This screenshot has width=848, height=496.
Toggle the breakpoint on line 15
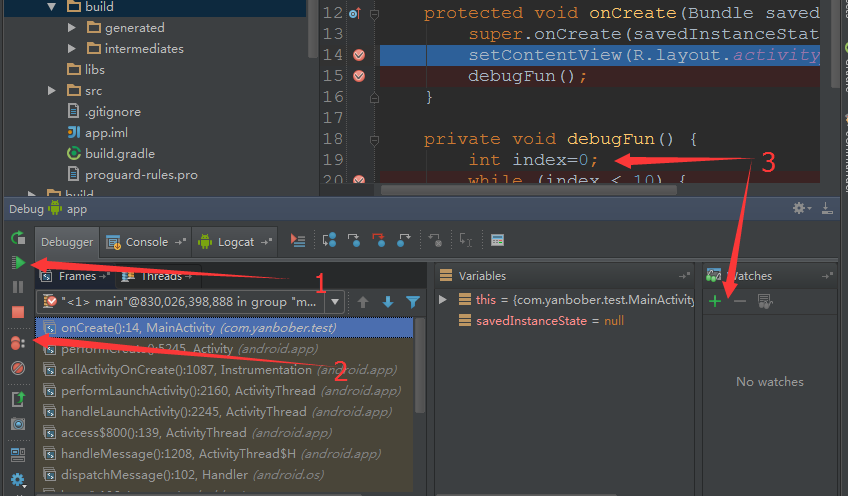tap(359, 76)
